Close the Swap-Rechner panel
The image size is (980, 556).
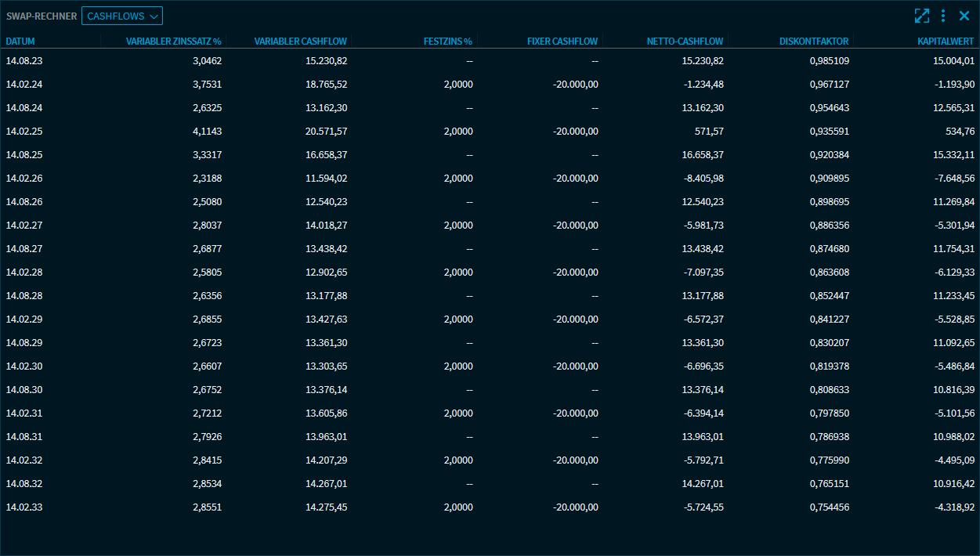964,16
